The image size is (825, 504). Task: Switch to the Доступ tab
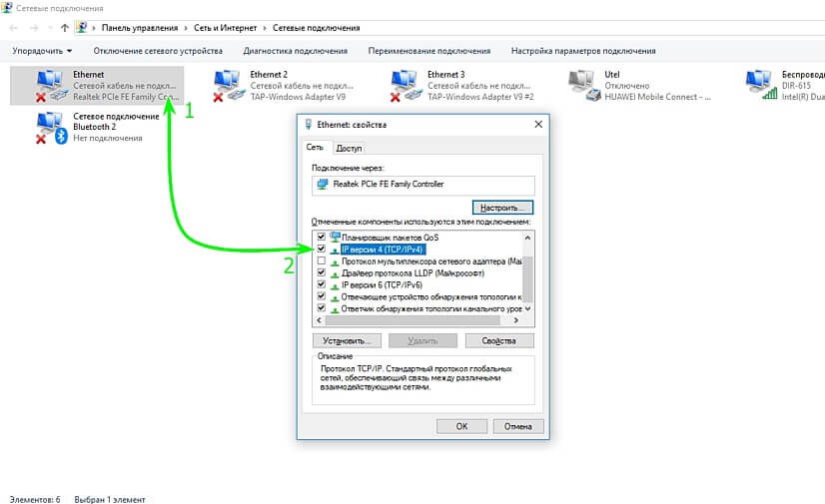349,148
